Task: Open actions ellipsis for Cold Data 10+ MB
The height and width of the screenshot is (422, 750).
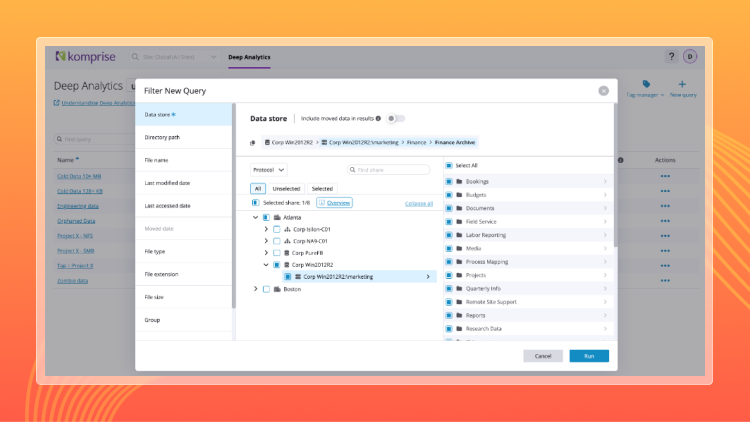Action: click(x=665, y=175)
